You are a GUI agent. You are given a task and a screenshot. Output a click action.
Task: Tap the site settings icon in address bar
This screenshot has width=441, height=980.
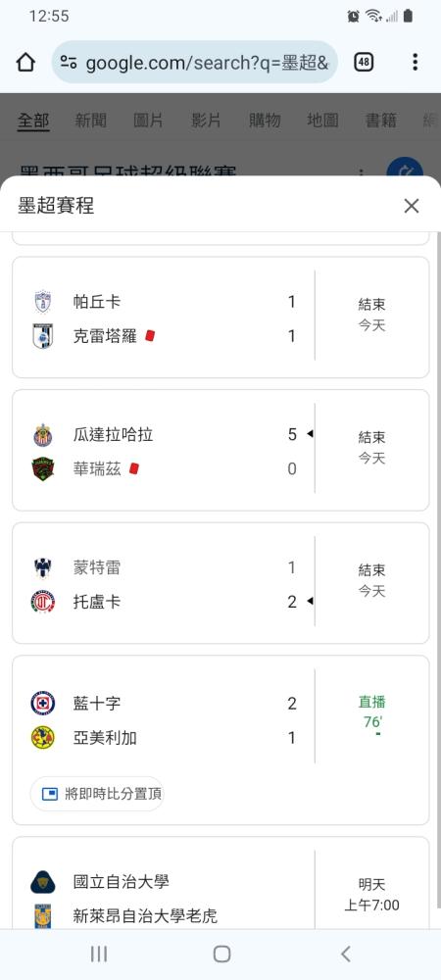tap(69, 62)
